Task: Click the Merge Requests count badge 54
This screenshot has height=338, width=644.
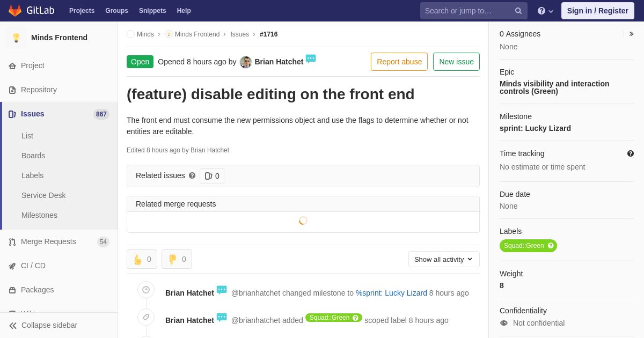Action: (103, 242)
